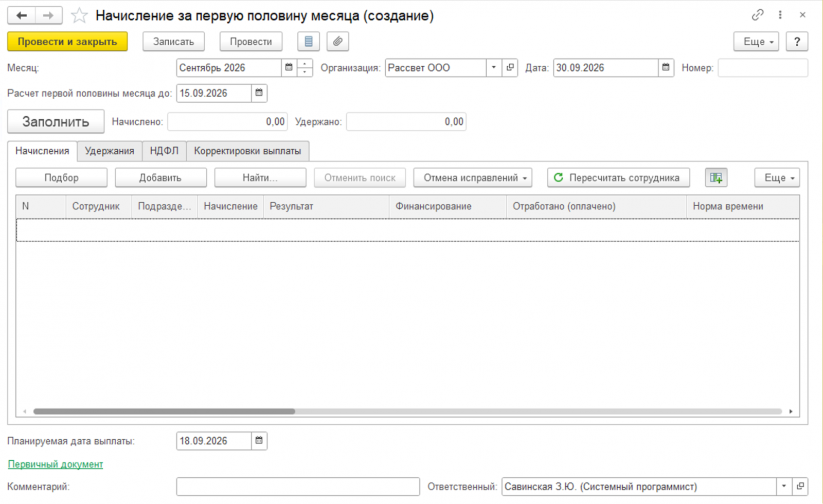823x504 pixels.
Task: Save document with Записать button
Action: (x=173, y=42)
